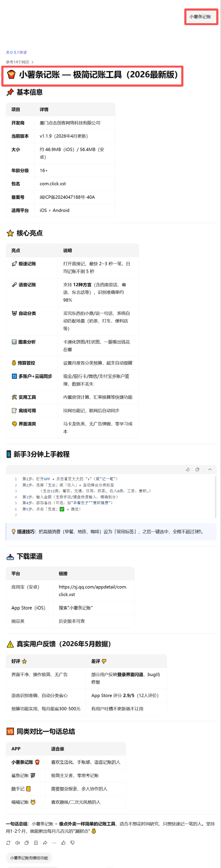The image size is (221, 868).
Task: Click suggestion chip 小薯条记账有哪些功能
Action: tap(29, 858)
